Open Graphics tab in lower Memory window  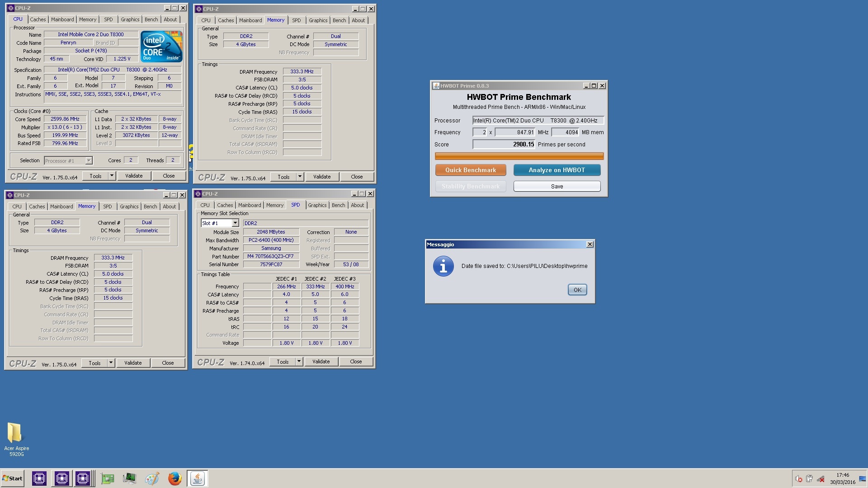[x=129, y=206]
